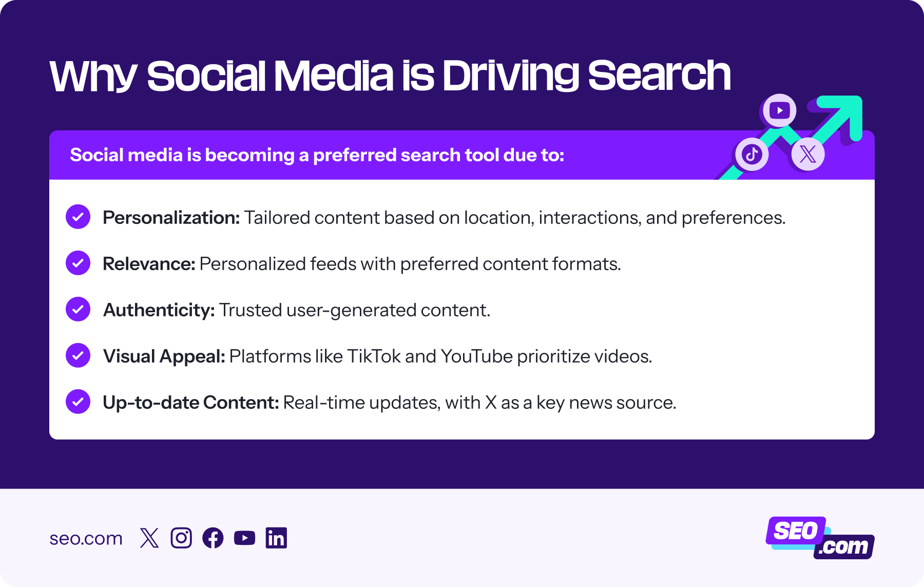This screenshot has height=587, width=924.
Task: Toggle the checkmark next to Personalization
Action: tap(78, 217)
